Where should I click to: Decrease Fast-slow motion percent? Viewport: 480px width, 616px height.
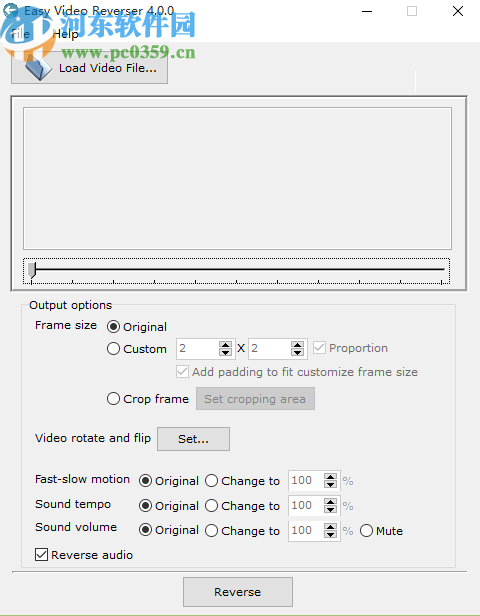click(330, 484)
